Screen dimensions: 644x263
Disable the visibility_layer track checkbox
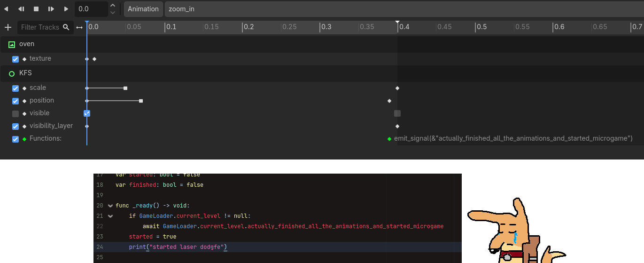point(16,127)
